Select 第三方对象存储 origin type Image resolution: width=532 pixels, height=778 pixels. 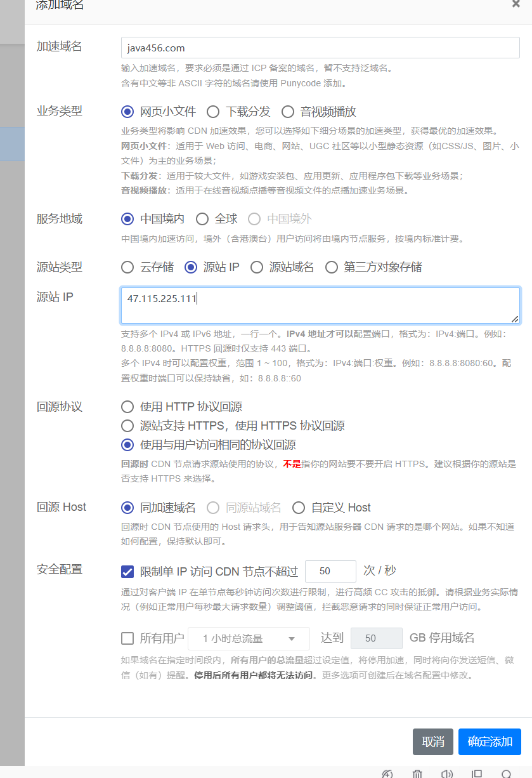pyautogui.click(x=331, y=267)
